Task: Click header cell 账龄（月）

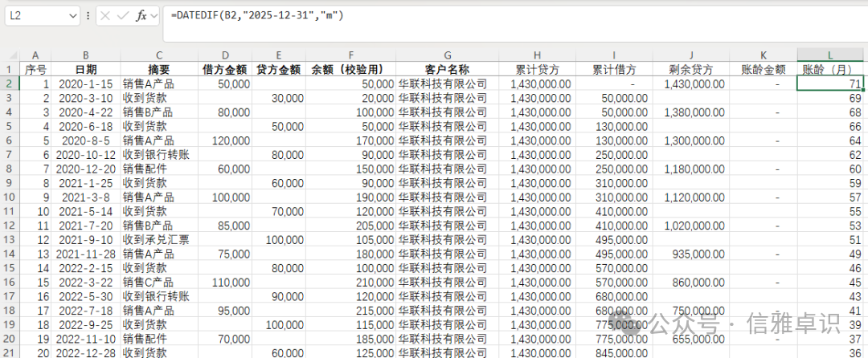Action: pos(829,70)
